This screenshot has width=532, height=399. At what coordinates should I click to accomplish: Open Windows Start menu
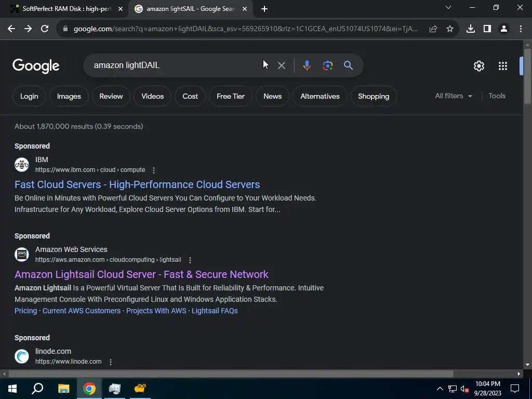(12, 389)
